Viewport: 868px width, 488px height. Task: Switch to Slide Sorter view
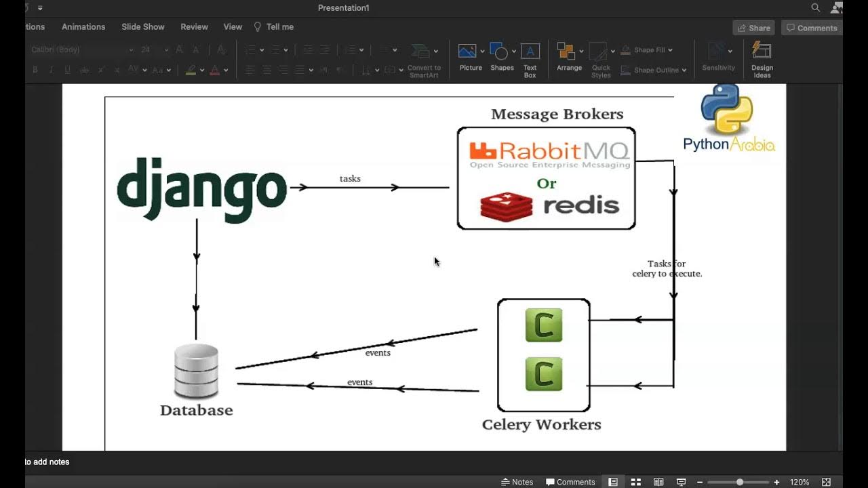click(x=636, y=482)
